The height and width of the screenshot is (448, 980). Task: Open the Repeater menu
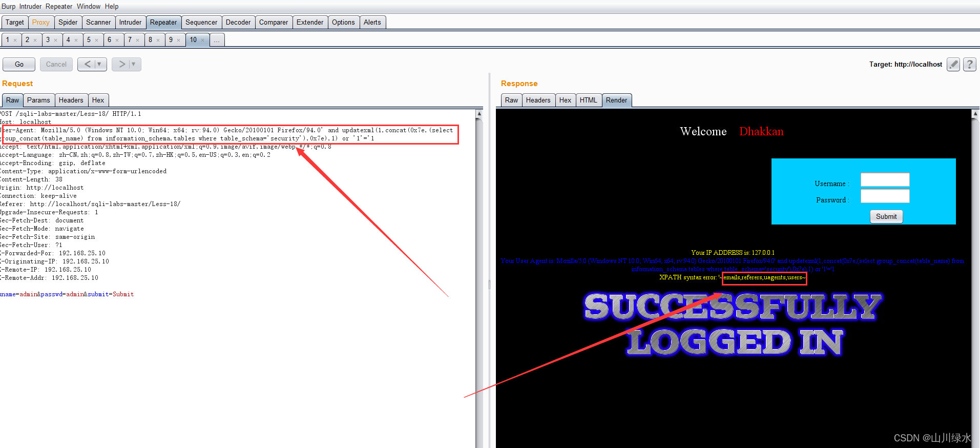coord(59,6)
